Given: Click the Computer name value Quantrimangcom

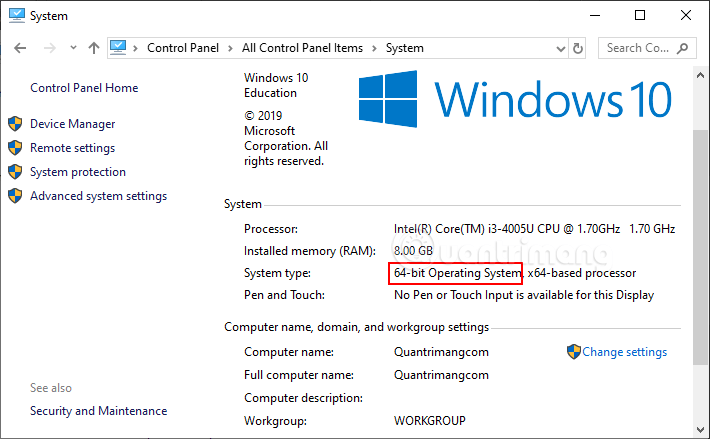Looking at the screenshot, I should pos(441,352).
